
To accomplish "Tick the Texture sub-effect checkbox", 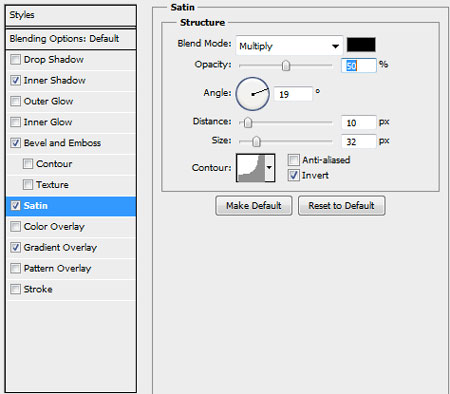I will point(28,184).
